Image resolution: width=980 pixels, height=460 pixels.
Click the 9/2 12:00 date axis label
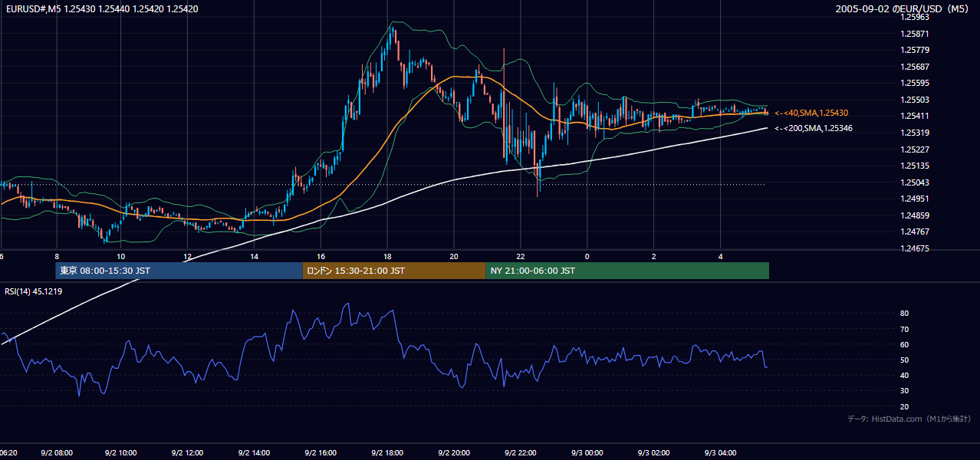(188, 453)
